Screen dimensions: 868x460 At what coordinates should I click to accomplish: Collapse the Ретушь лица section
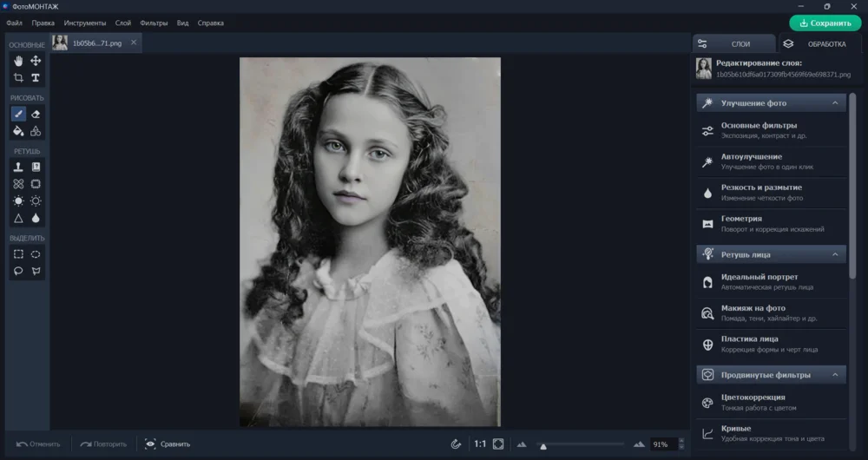[x=835, y=254]
